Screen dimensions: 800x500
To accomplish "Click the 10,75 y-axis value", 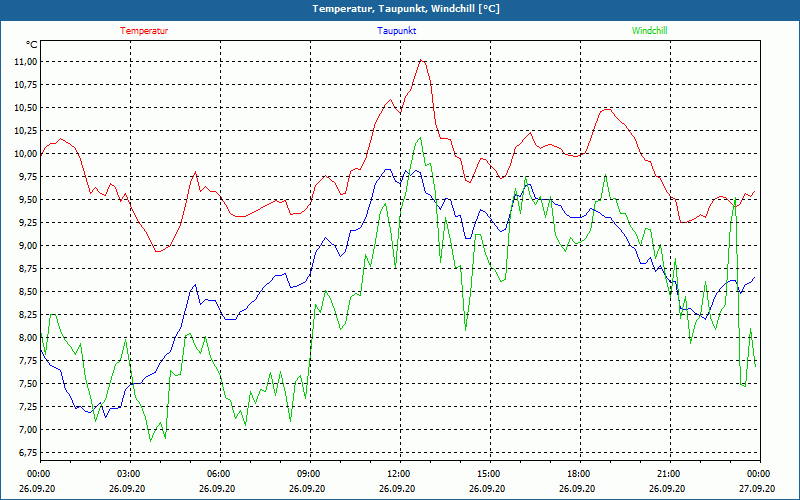I will pos(26,85).
